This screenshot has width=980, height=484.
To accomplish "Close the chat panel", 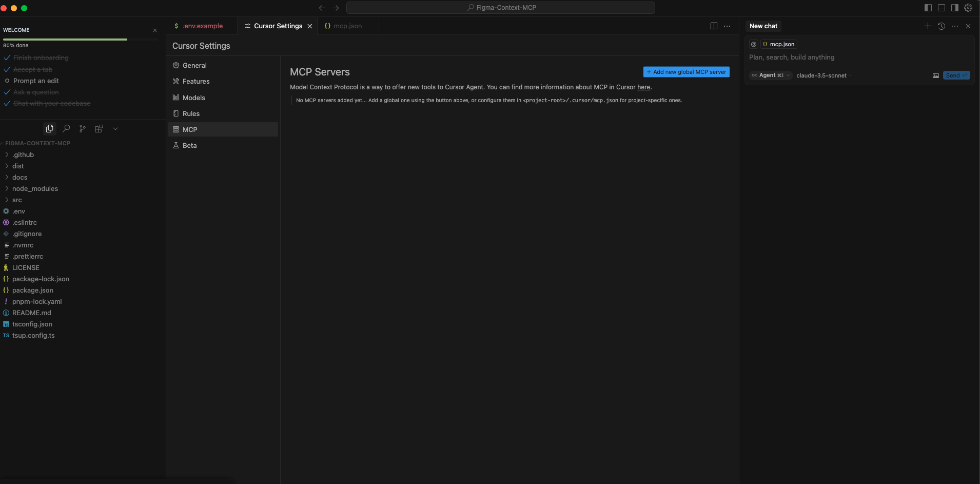I will pyautogui.click(x=968, y=26).
